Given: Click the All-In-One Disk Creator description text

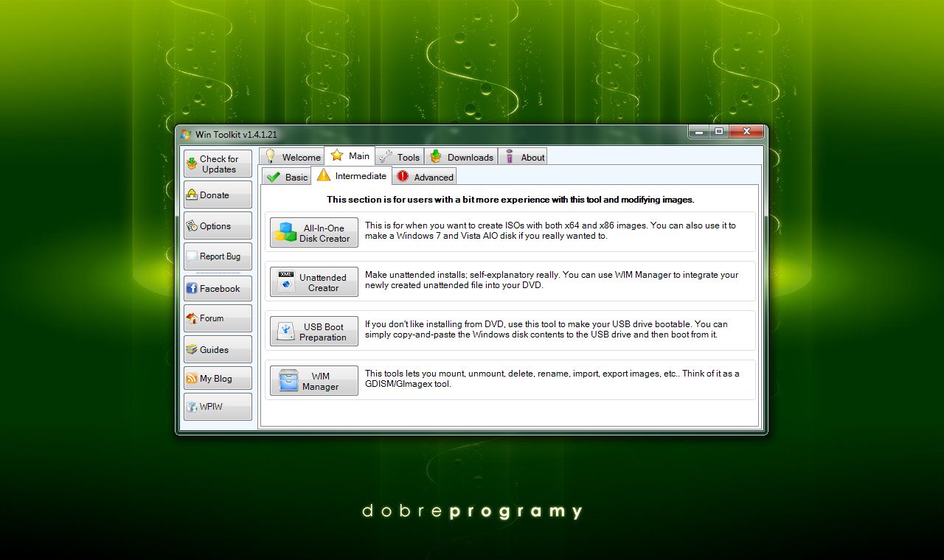Looking at the screenshot, I should click(x=550, y=231).
